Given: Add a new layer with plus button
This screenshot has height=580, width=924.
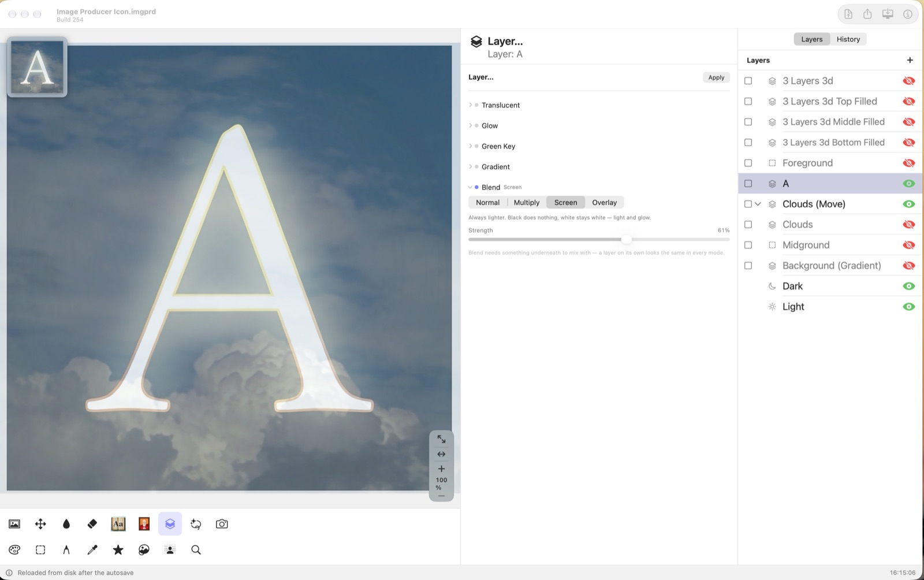Looking at the screenshot, I should [910, 60].
